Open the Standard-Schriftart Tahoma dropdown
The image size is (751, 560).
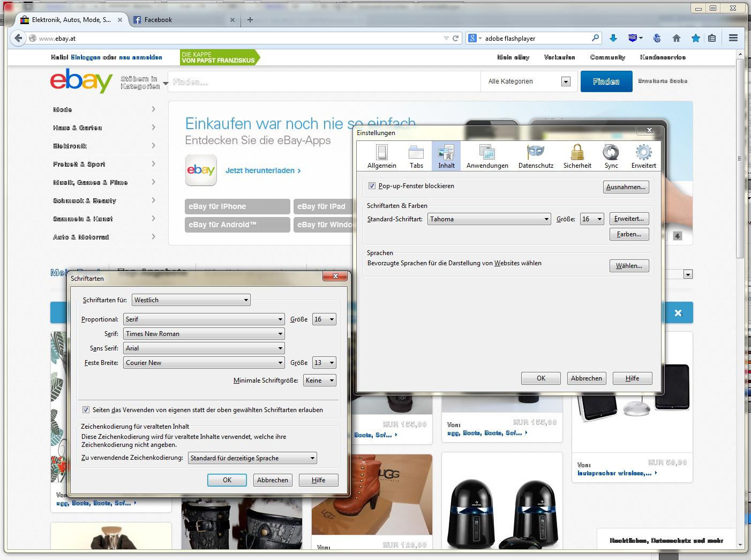tap(489, 219)
